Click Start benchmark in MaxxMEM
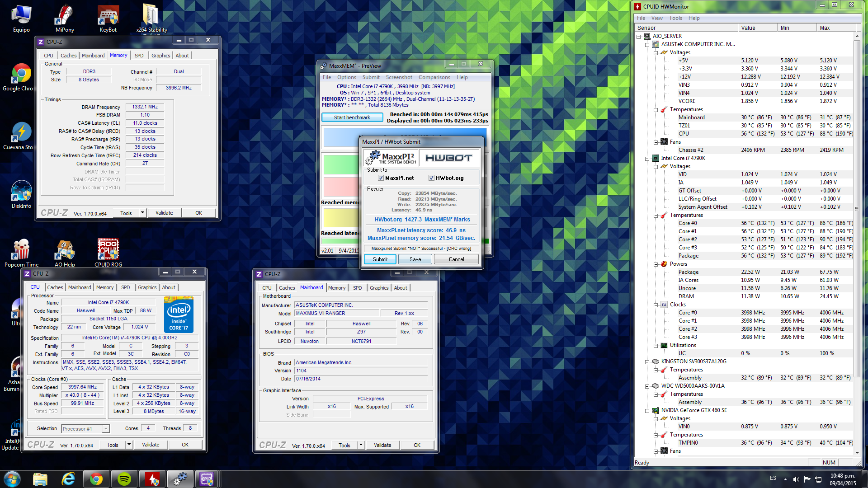This screenshot has height=488, width=868. click(352, 117)
